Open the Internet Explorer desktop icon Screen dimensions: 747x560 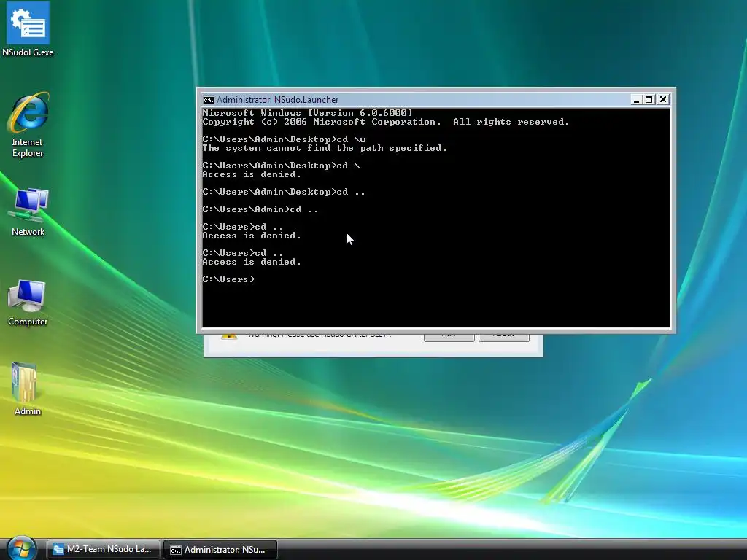[x=28, y=125]
